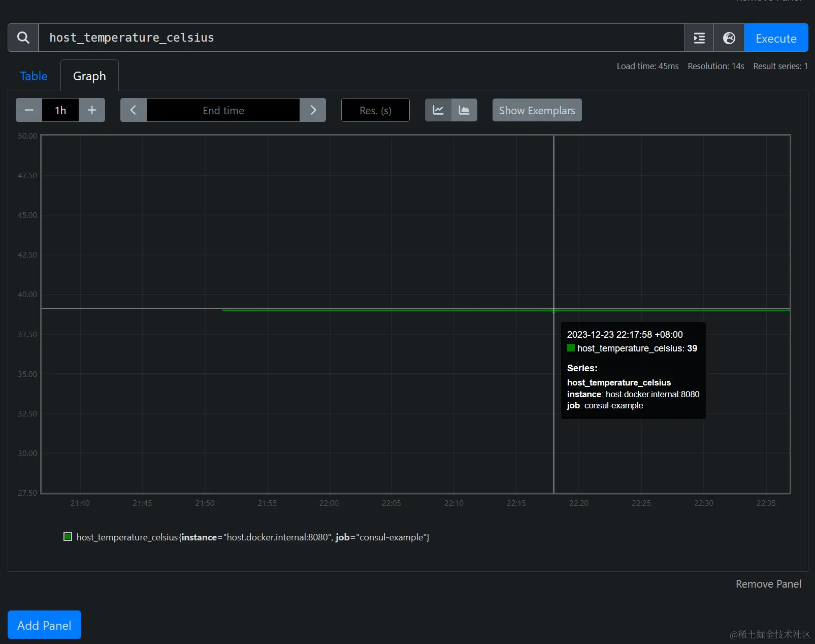Select the host_temperature_celsius legend series label
Image resolution: width=815 pixels, height=644 pixels.
[x=253, y=537]
